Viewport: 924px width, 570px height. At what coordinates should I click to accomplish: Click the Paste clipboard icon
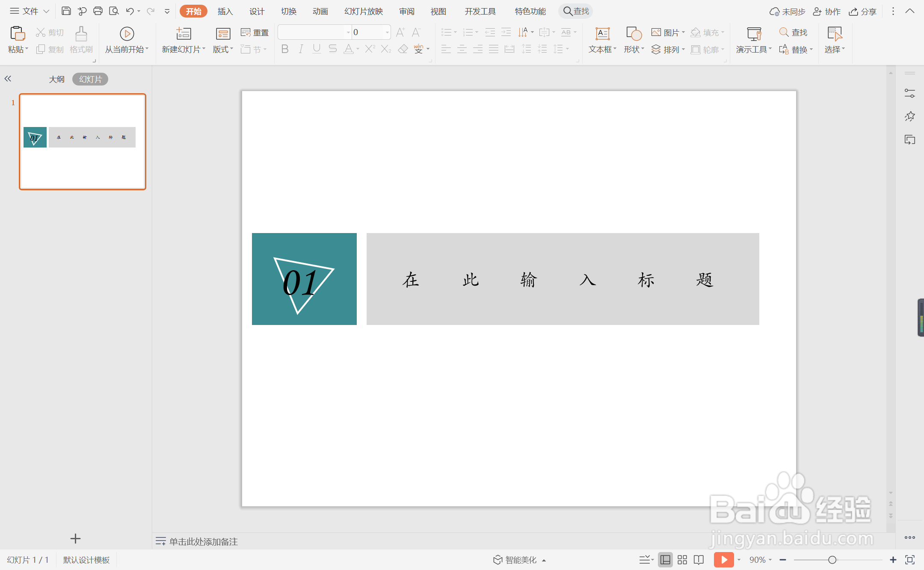(x=17, y=33)
